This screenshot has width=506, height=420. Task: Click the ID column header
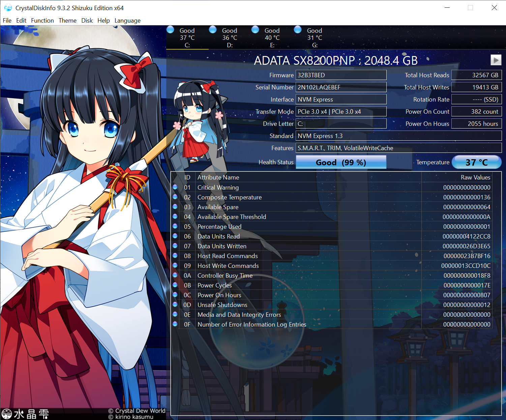(x=187, y=177)
